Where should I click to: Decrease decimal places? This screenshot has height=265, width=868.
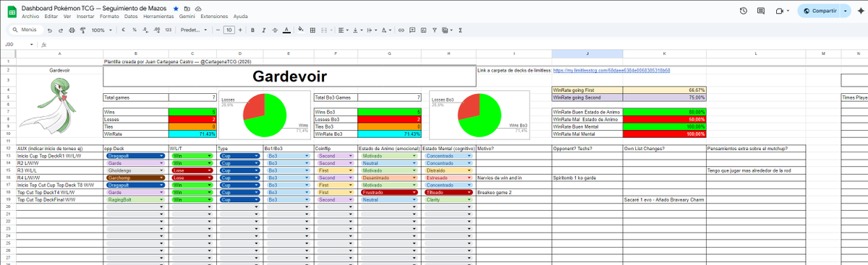pyautogui.click(x=145, y=30)
